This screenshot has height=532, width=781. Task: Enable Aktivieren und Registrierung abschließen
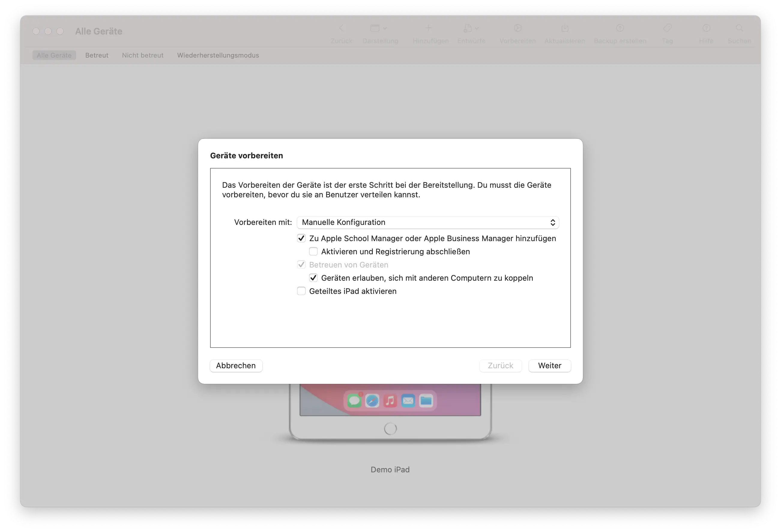click(x=313, y=251)
